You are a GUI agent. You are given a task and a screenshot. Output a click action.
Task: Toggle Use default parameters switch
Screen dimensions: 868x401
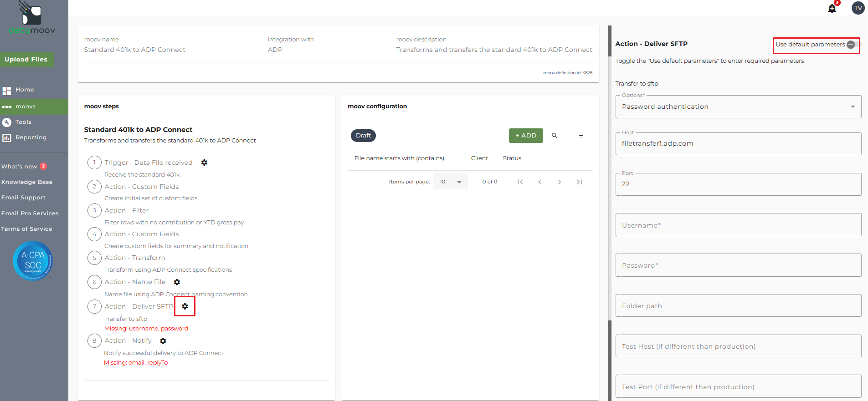pyautogui.click(x=852, y=45)
